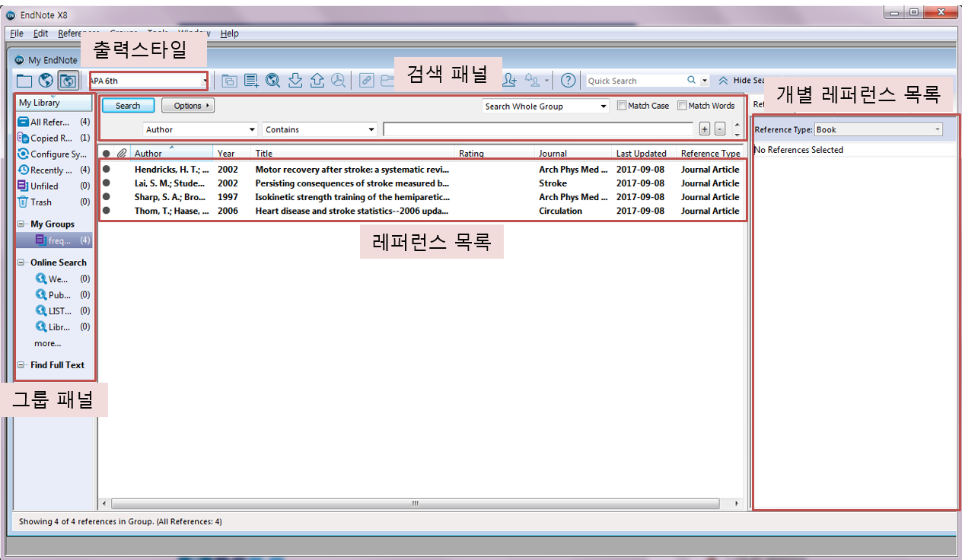
Task: Toggle read status dot for Sharp row
Action: coord(107,196)
